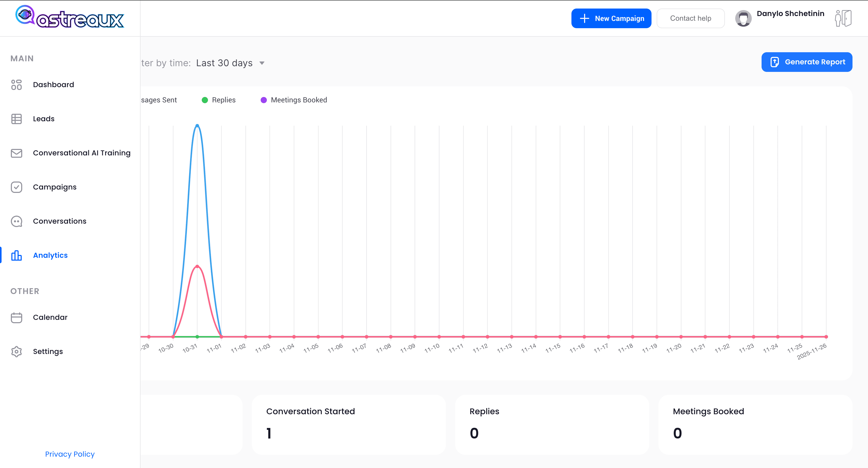Click the time filter dropdown arrow
868x468 pixels.
click(262, 63)
